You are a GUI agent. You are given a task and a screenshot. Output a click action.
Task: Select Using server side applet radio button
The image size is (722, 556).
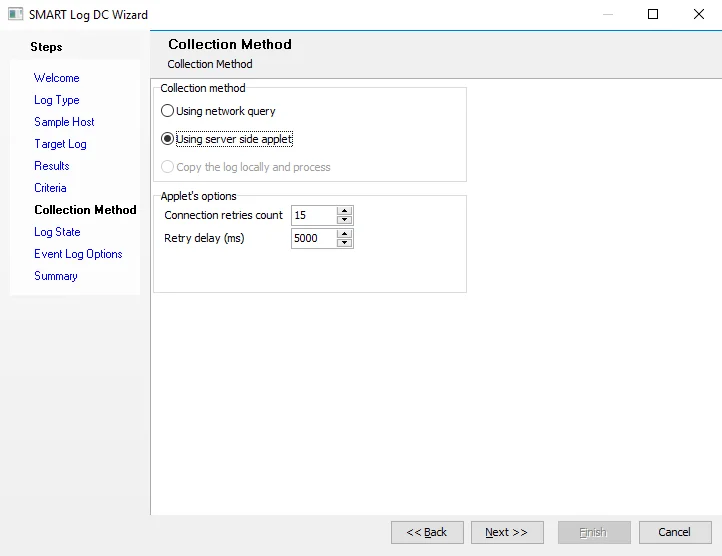(227, 139)
